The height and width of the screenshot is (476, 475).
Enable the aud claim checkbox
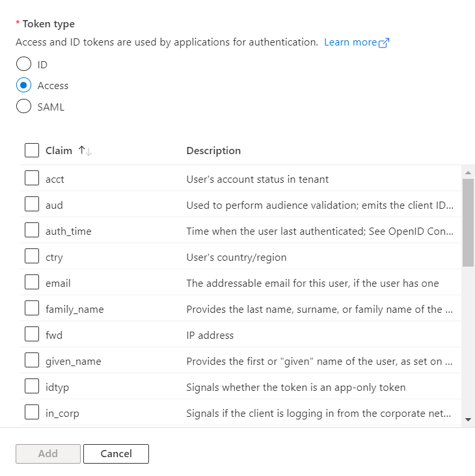[32, 204]
